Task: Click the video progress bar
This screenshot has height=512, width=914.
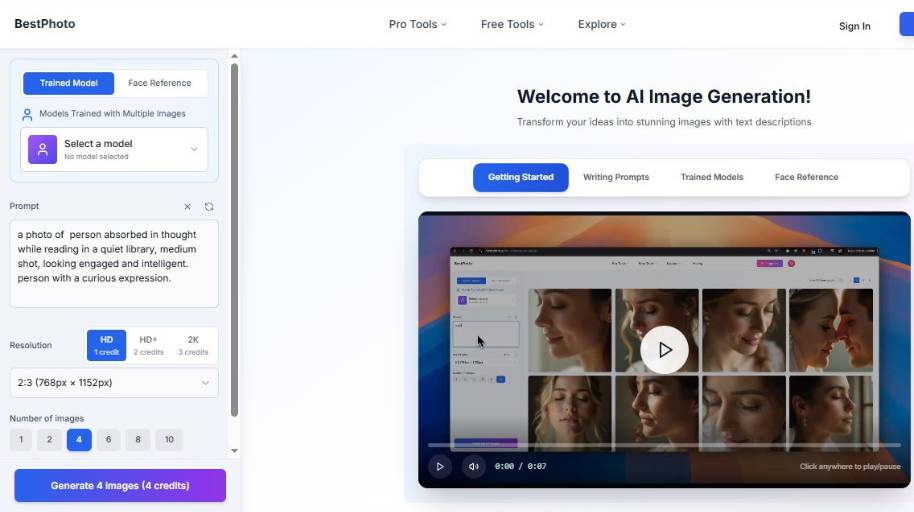Action: pyautogui.click(x=664, y=444)
